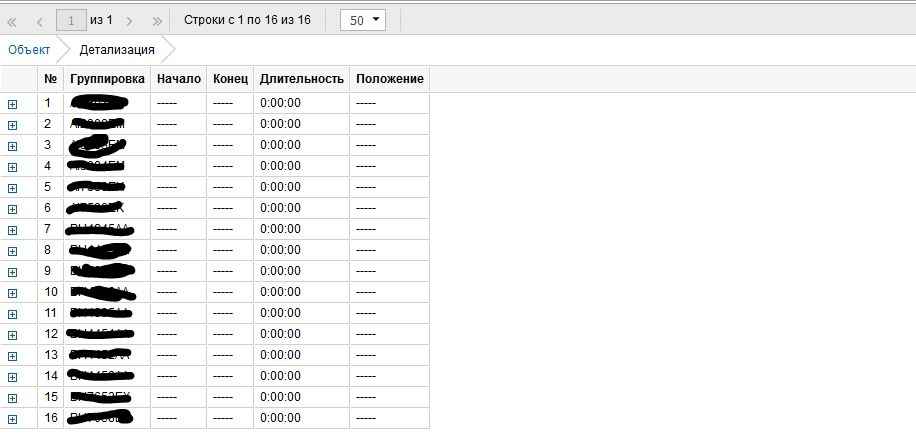Expand row 10 plus icon

tap(13, 293)
